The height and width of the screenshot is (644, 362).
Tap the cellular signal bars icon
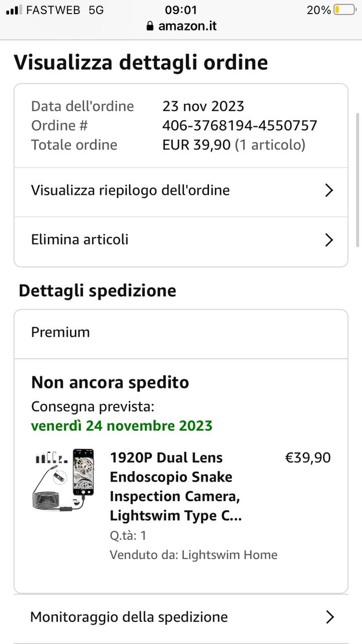(x=14, y=10)
